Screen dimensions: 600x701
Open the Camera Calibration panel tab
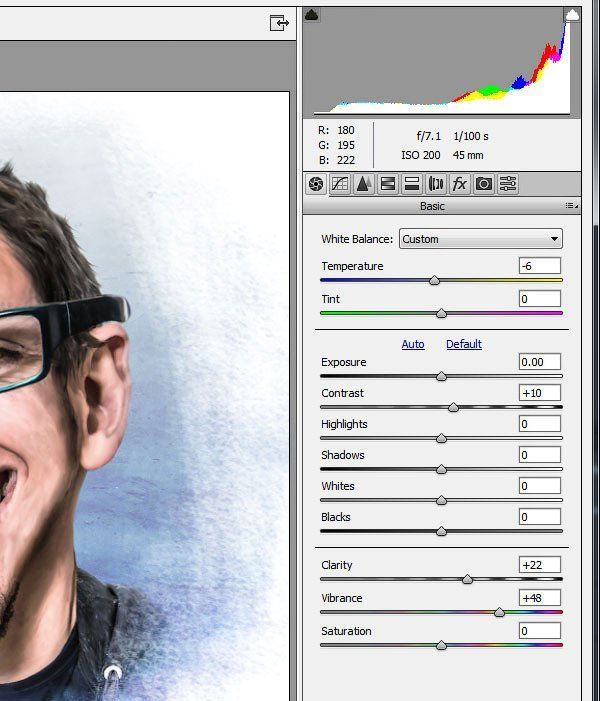(x=484, y=184)
